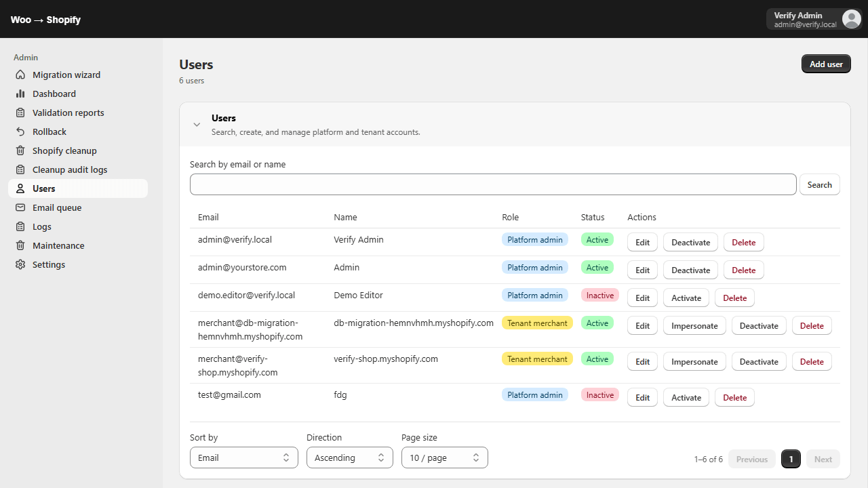The image size is (868, 488).
Task: Click the Migration wizard home icon
Action: point(20,75)
